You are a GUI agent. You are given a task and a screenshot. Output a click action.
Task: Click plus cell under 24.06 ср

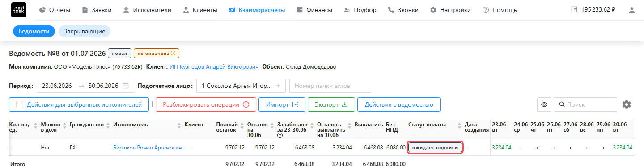[521, 148]
